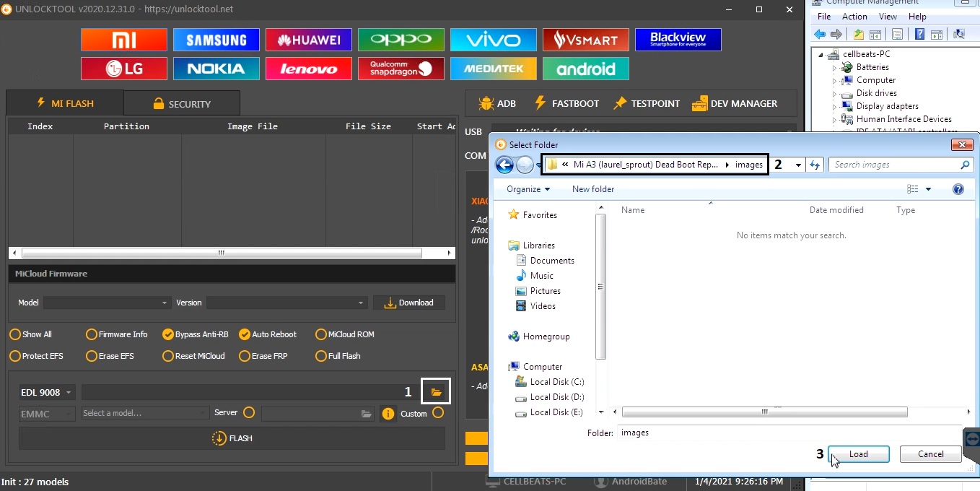Switch to the MI FLASH tab

point(65,103)
